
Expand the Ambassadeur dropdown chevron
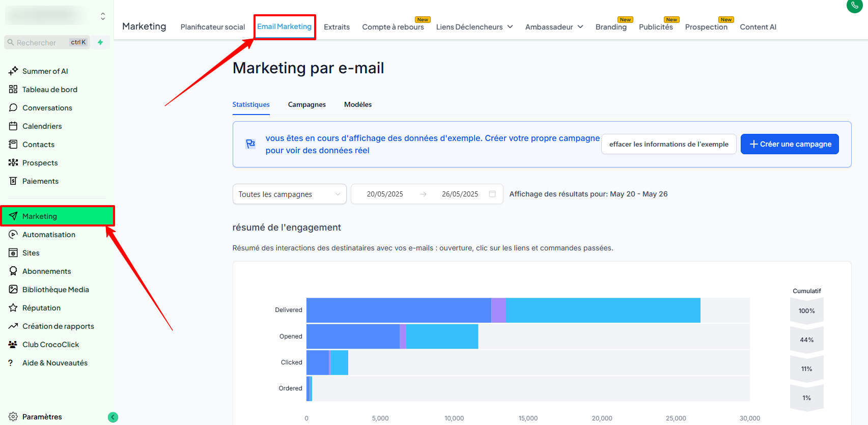click(x=580, y=27)
